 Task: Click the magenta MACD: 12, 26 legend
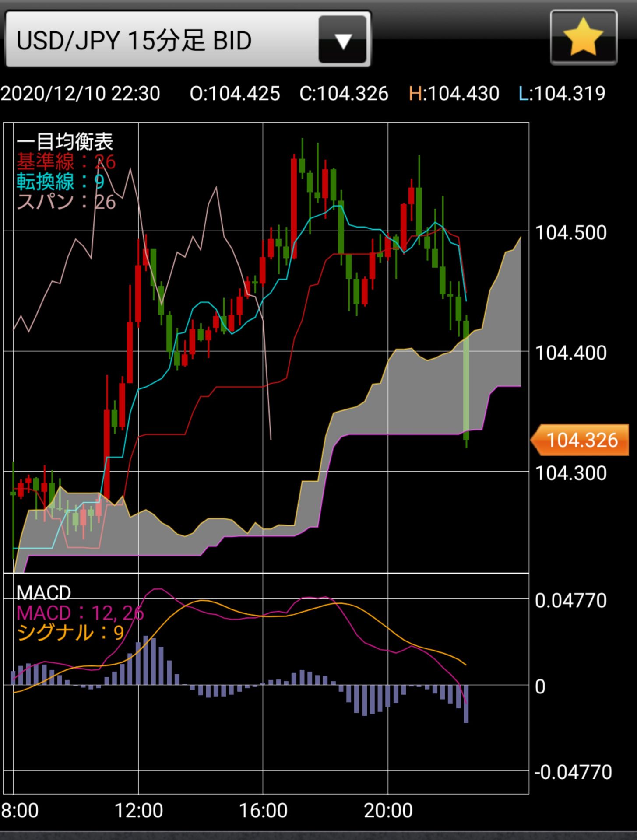click(80, 613)
